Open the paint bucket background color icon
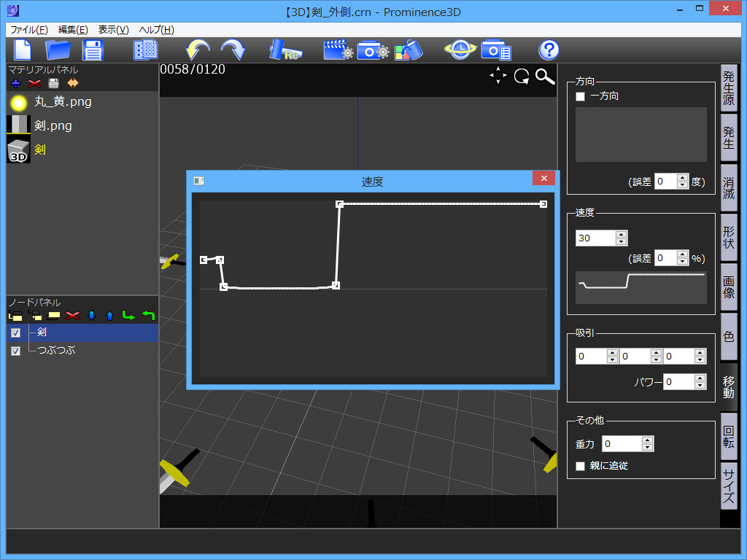747x560 pixels. pos(409,50)
